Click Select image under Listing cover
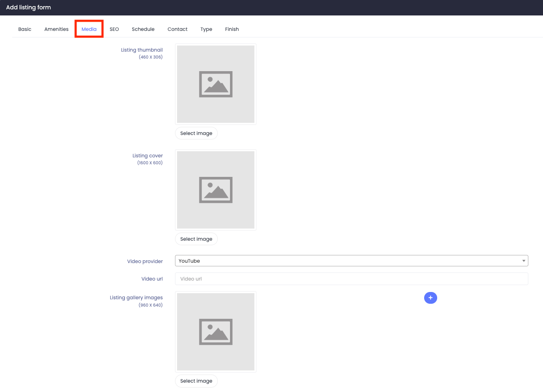The height and width of the screenshot is (392, 543). pos(196,239)
